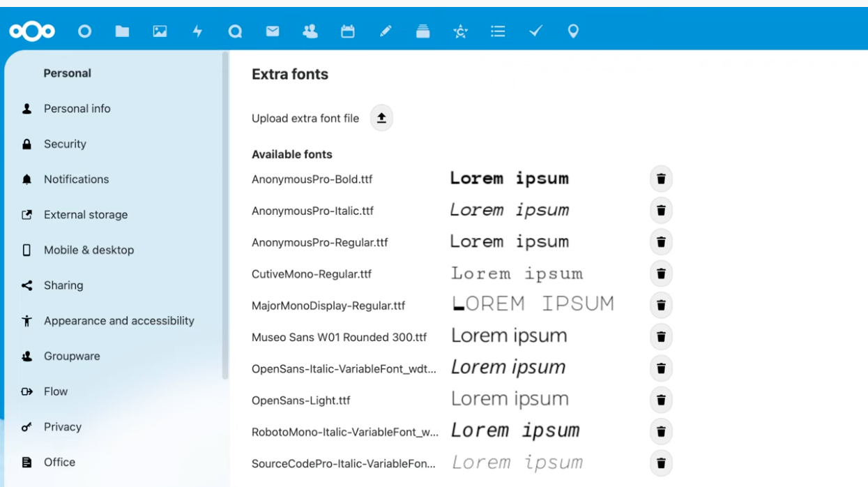This screenshot has width=868, height=487.
Task: Click the Nextcloud logo
Action: (32, 31)
